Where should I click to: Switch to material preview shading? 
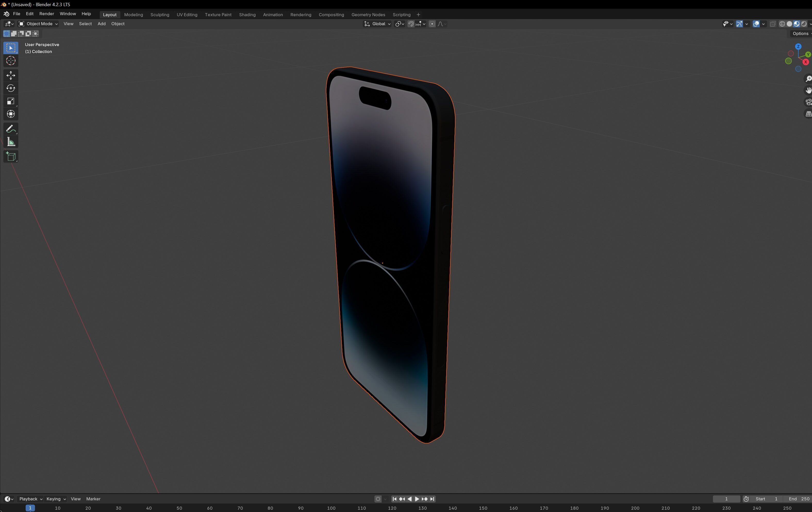click(x=797, y=24)
